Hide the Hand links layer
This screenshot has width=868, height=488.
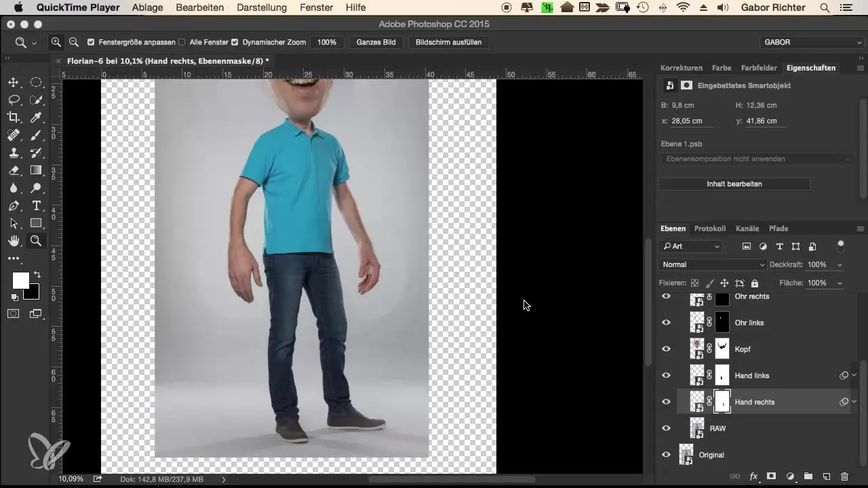pyautogui.click(x=666, y=375)
